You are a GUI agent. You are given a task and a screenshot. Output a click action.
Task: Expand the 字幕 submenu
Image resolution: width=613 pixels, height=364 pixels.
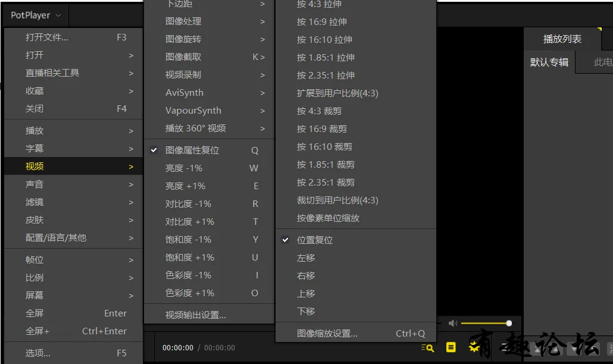pos(73,149)
